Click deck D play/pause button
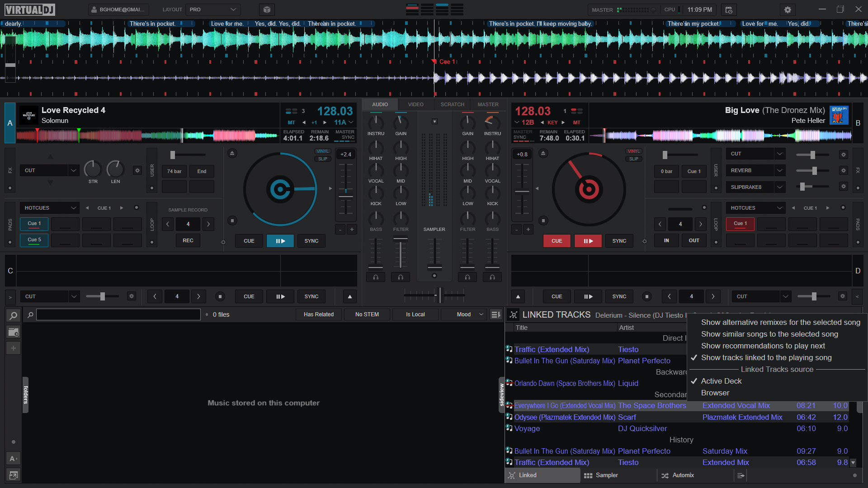The height and width of the screenshot is (488, 868). point(588,296)
